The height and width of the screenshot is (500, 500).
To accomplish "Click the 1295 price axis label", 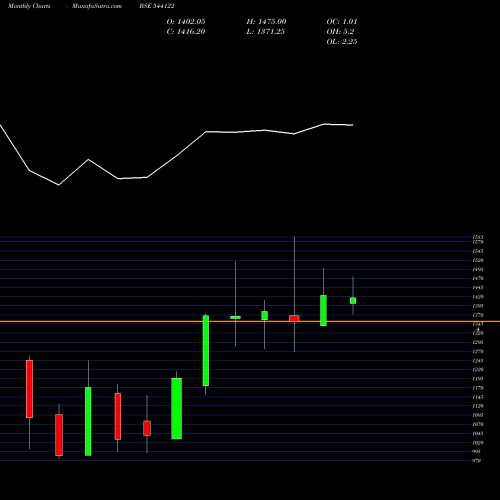I will [478, 342].
